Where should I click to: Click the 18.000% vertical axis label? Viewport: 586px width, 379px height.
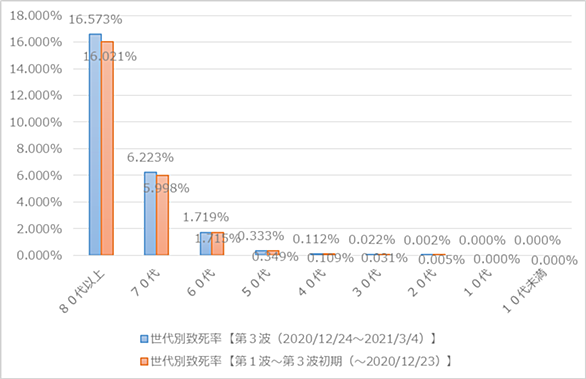(x=36, y=16)
